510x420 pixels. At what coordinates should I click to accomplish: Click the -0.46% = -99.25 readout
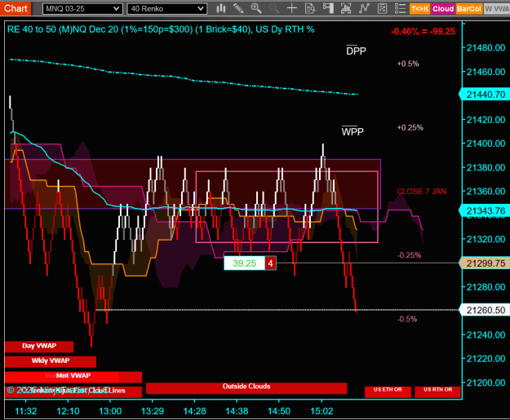pos(423,32)
